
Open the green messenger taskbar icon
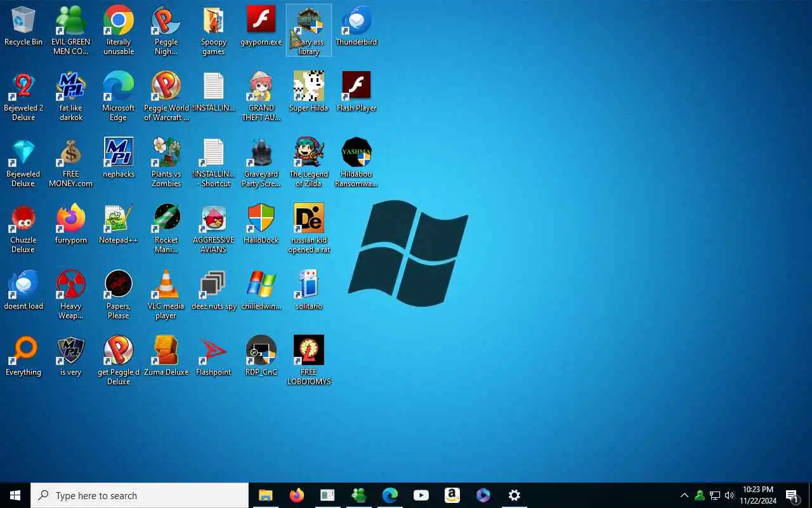[x=359, y=495]
